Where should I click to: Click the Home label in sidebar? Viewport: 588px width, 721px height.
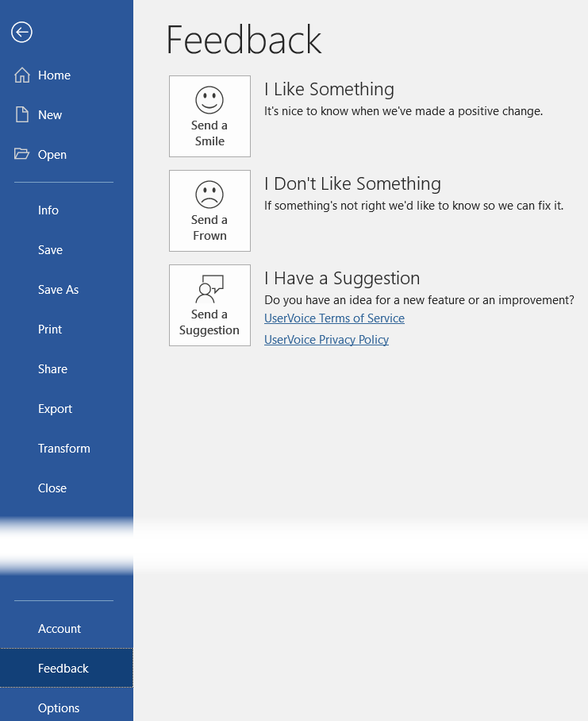tap(54, 75)
